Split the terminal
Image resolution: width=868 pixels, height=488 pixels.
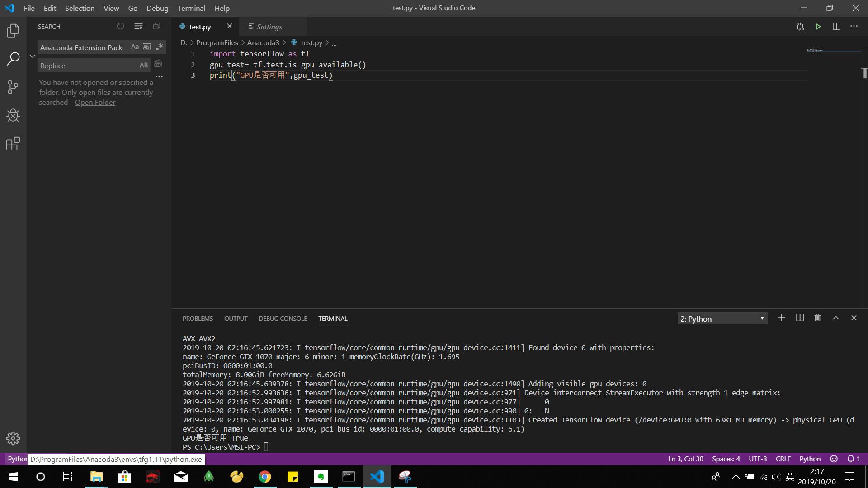point(800,318)
